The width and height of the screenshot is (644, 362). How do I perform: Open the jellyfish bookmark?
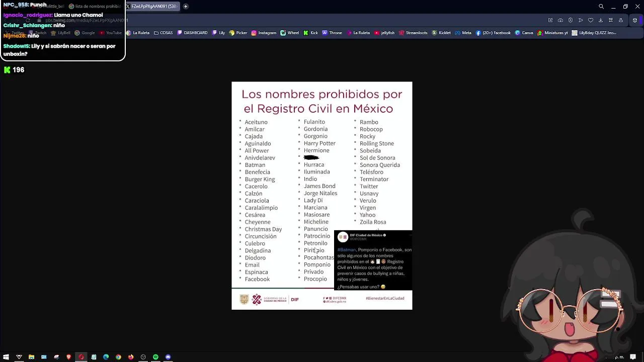point(384,33)
